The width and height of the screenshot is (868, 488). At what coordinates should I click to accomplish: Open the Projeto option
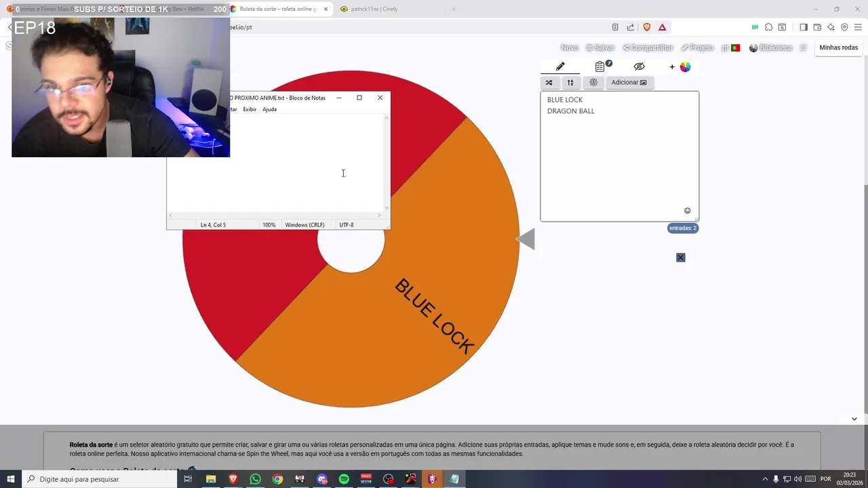tap(697, 47)
